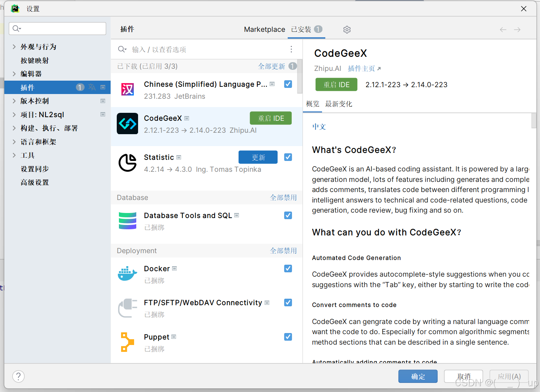540x392 pixels.
Task: Toggle the Statistic plugin checkbox
Action: click(x=288, y=157)
